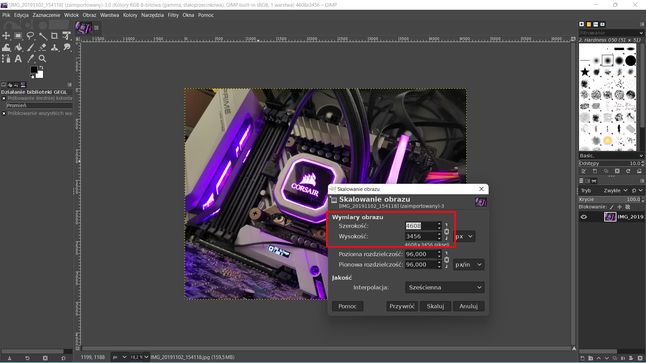Viewport: 646px width, 363px height.
Task: Click the Odstępy spacing slider
Action: pyautogui.click(x=611, y=164)
